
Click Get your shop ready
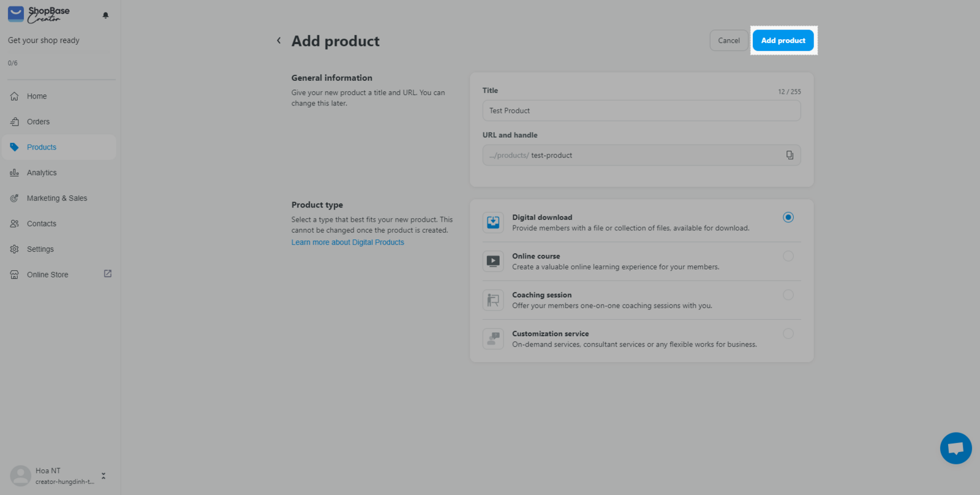(x=43, y=40)
